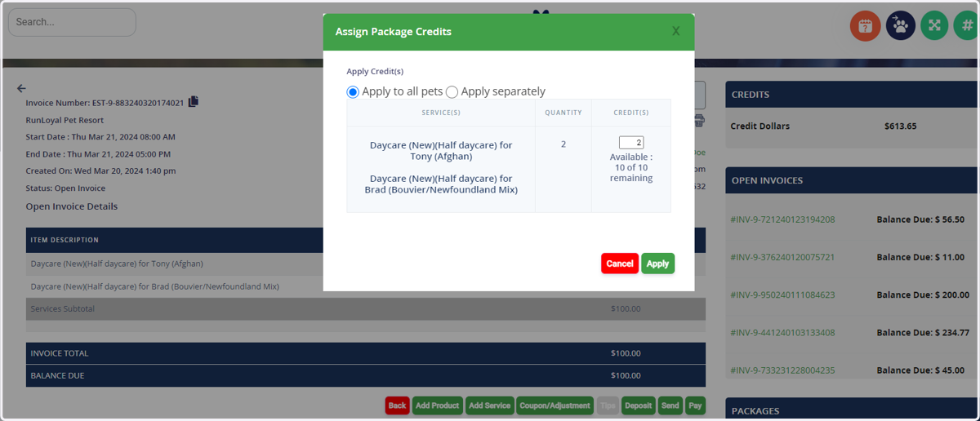Click Daycare for Tony (Afghan) in dialog
Screen dimensions: 980x421
pyautogui.click(x=441, y=151)
